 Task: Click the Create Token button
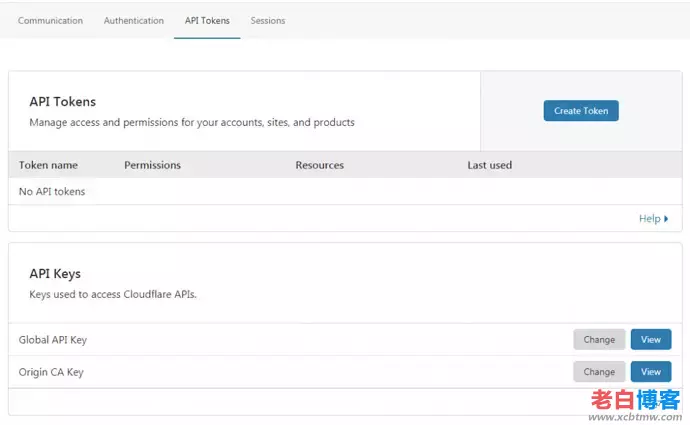(x=581, y=111)
